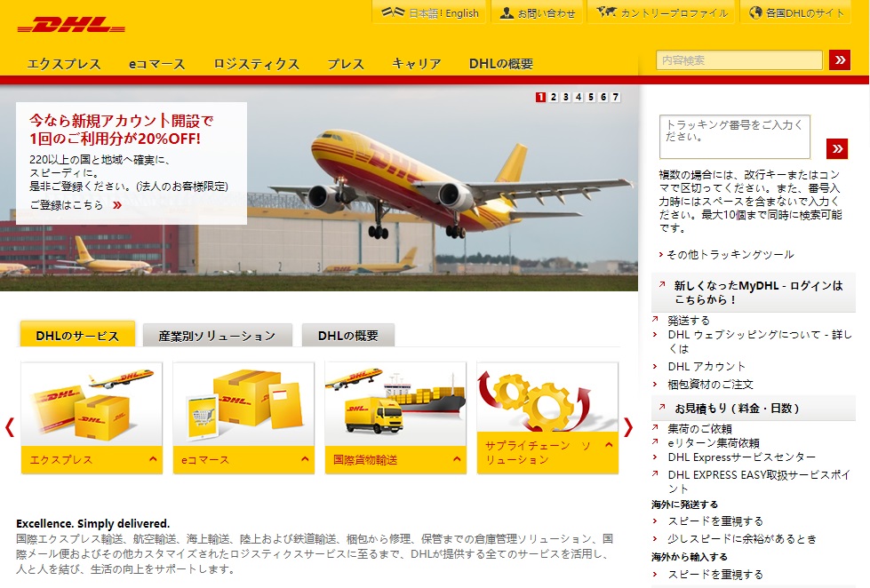
Task: Open the ロジスティクス main menu
Action: (256, 64)
